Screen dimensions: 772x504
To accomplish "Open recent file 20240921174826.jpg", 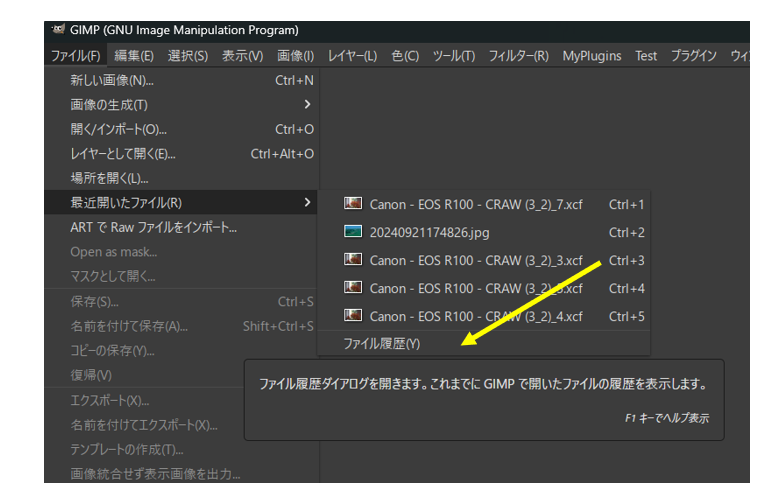I will (484, 232).
